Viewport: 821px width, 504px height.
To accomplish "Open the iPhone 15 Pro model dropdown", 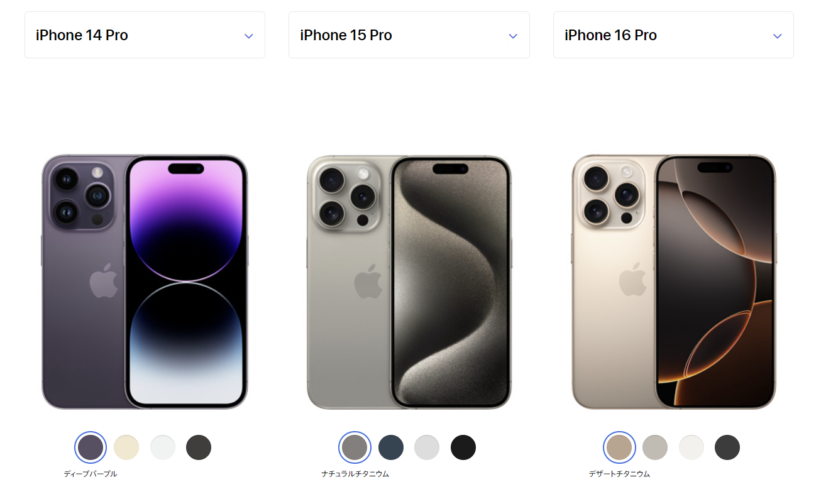I will 409,35.
